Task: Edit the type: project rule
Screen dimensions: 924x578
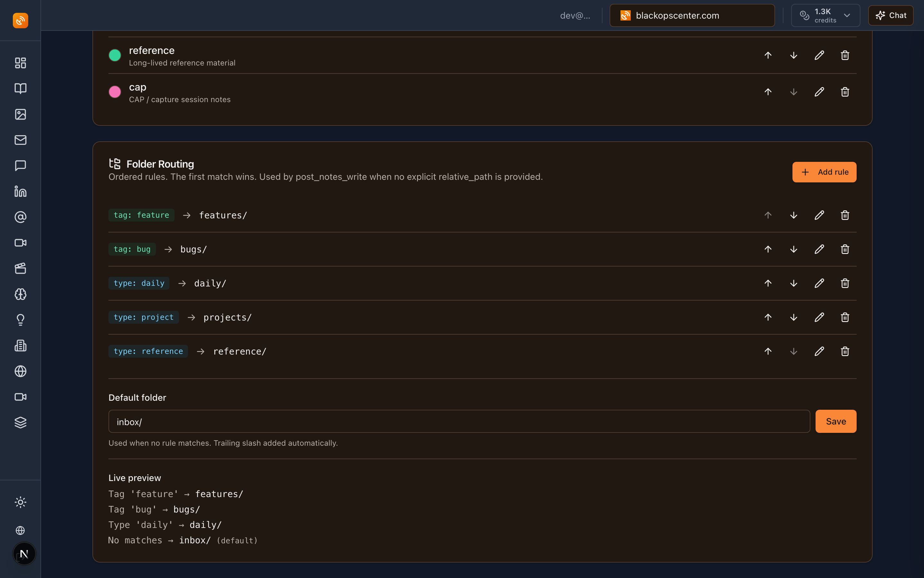Action: click(x=819, y=317)
